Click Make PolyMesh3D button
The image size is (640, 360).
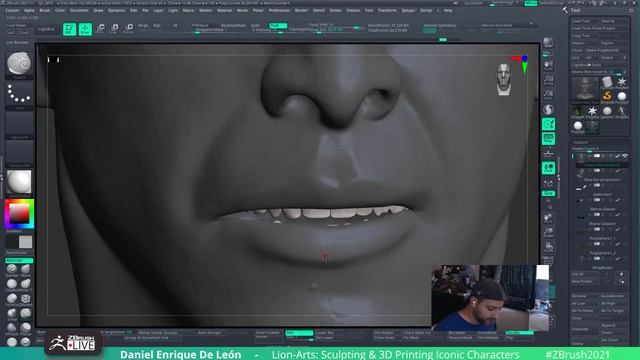(607, 50)
